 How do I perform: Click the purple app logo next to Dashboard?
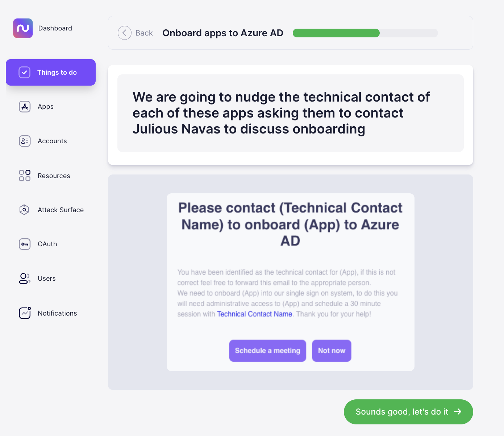pyautogui.click(x=22, y=28)
